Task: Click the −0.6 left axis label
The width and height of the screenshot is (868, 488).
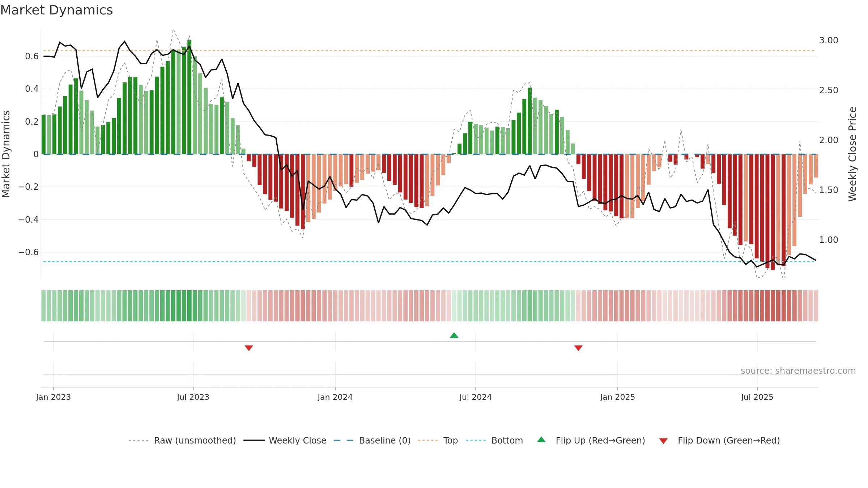Action: [29, 252]
